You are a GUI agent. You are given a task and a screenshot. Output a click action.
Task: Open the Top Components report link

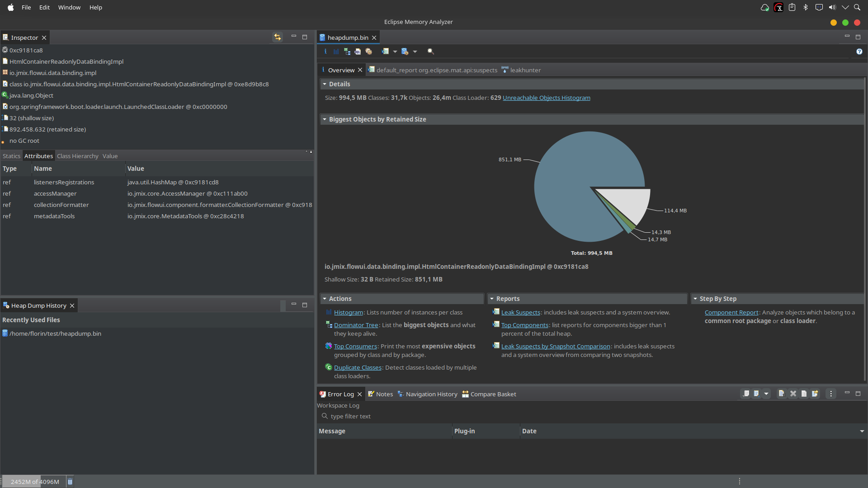[524, 325]
